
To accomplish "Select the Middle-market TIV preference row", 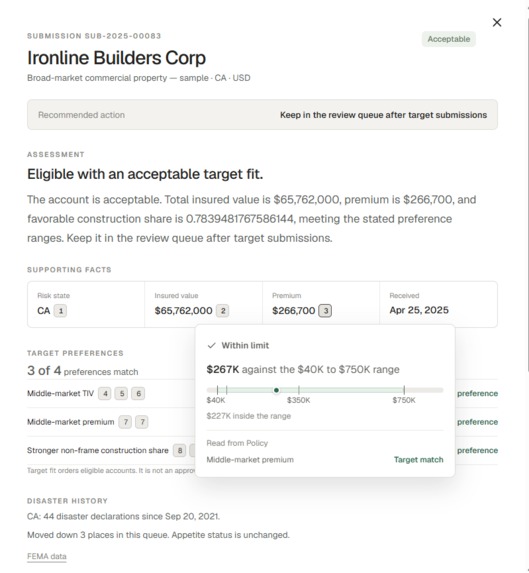I will click(x=262, y=394).
